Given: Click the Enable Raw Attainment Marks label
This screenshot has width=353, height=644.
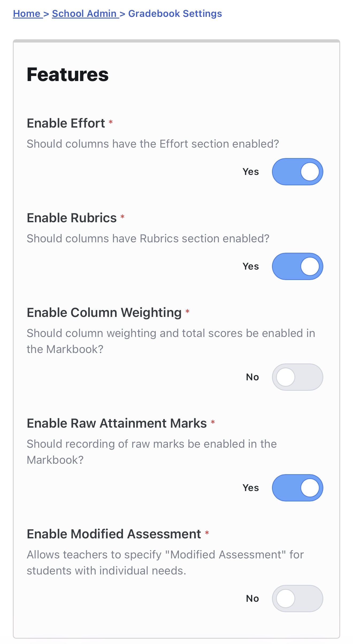Looking at the screenshot, I should pyautogui.click(x=117, y=423).
